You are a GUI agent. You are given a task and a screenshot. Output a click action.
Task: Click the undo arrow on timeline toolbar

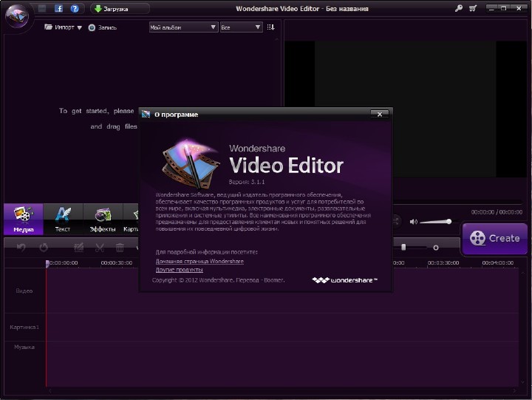(x=21, y=248)
